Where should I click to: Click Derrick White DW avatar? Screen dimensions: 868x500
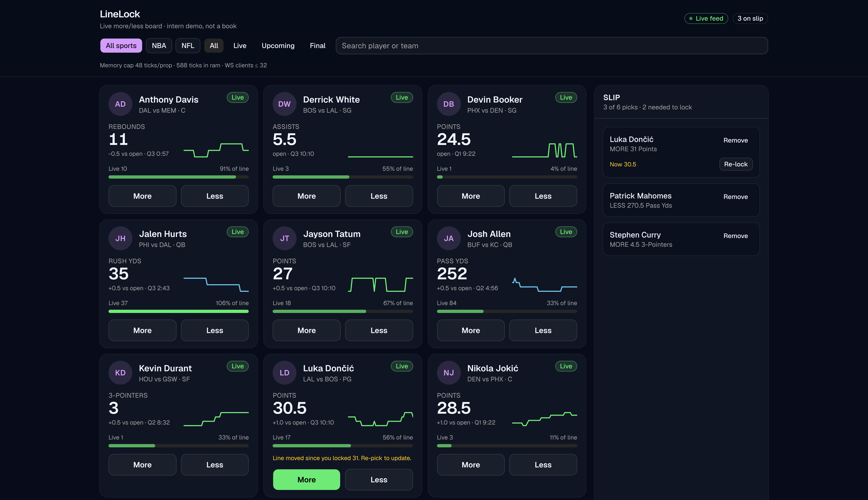pyautogui.click(x=284, y=104)
